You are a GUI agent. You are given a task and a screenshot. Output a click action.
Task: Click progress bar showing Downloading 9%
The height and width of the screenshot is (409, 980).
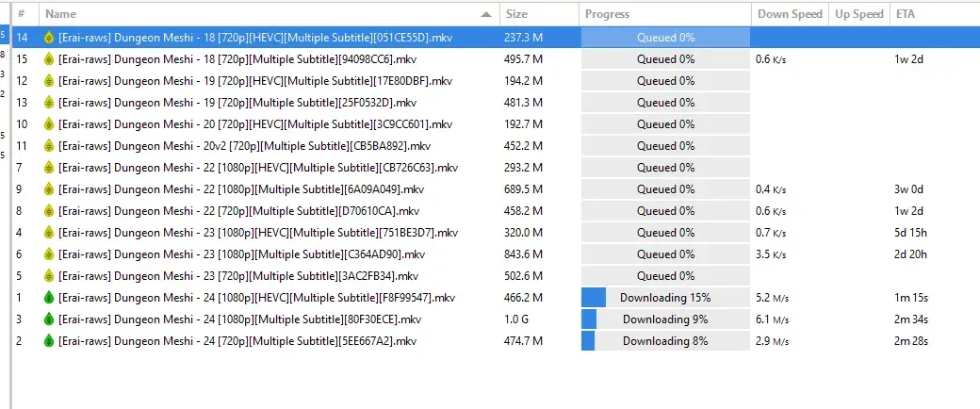pos(665,319)
